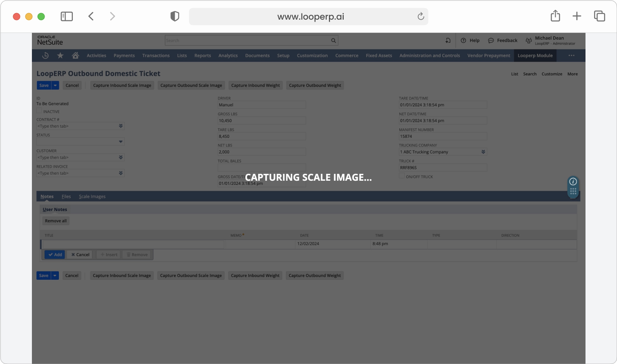Click the GROSS LBS field 10,450
Image resolution: width=617 pixels, height=364 pixels.
coord(262,121)
